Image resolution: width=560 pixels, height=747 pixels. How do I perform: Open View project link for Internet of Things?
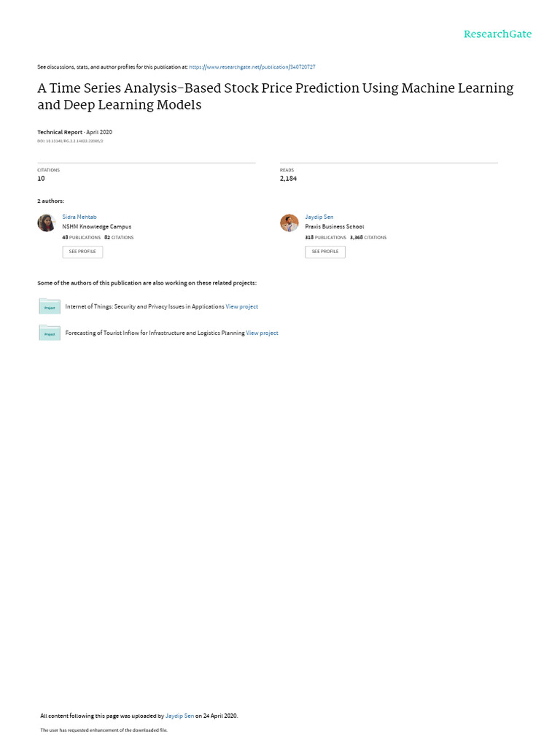pyautogui.click(x=242, y=306)
